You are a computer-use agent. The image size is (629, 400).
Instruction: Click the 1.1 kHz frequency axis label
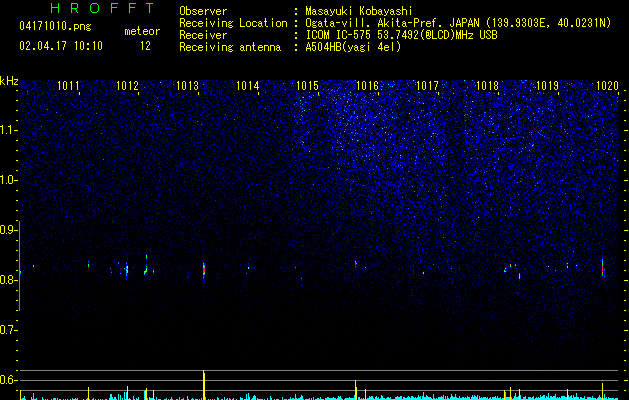pyautogui.click(x=8, y=130)
